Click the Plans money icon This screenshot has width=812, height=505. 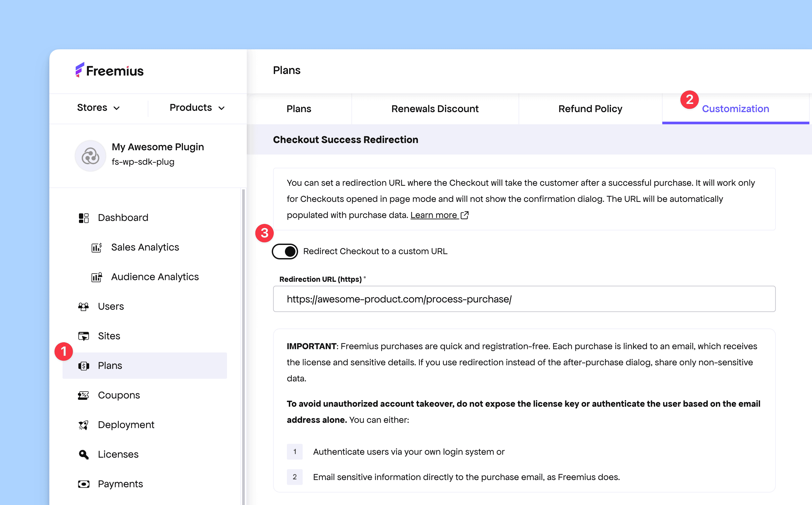pos(84,366)
